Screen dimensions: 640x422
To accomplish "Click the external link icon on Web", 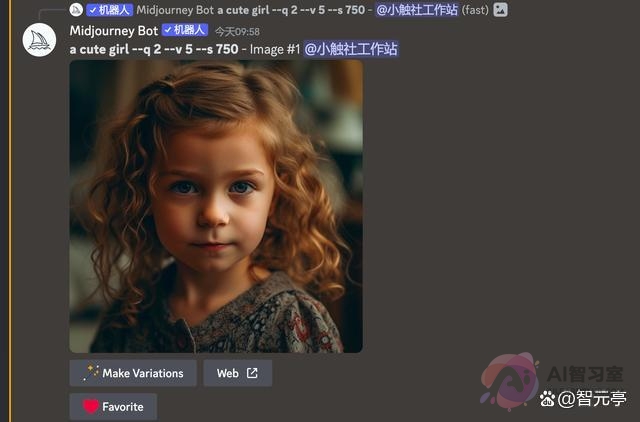I will click(252, 373).
